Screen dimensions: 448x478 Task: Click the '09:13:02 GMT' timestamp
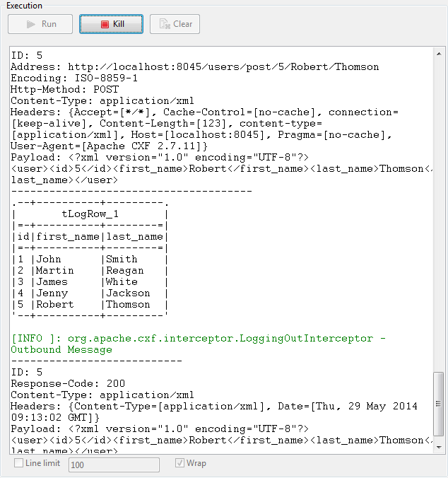(x=49, y=417)
